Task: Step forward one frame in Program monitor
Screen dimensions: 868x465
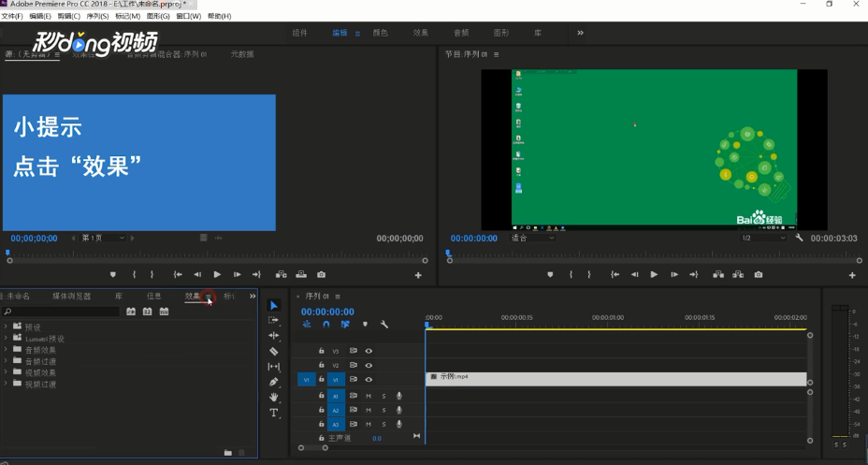Action: coord(674,274)
